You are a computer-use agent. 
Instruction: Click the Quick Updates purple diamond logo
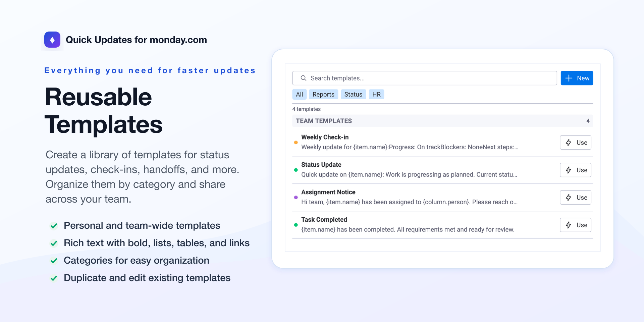[x=52, y=40]
